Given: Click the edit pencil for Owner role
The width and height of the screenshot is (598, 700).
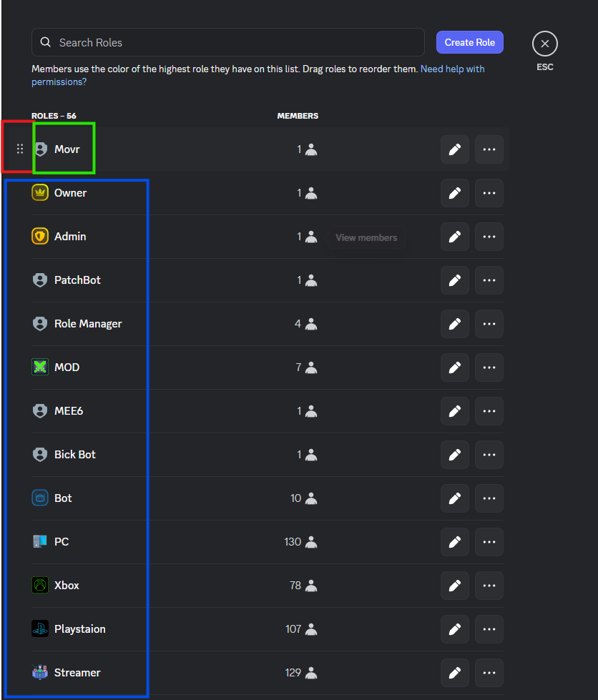Looking at the screenshot, I should coord(455,193).
